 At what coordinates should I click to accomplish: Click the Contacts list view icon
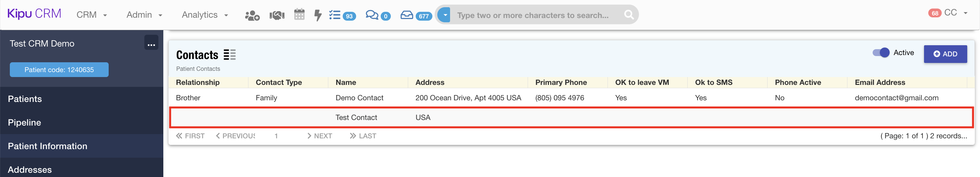tap(229, 55)
